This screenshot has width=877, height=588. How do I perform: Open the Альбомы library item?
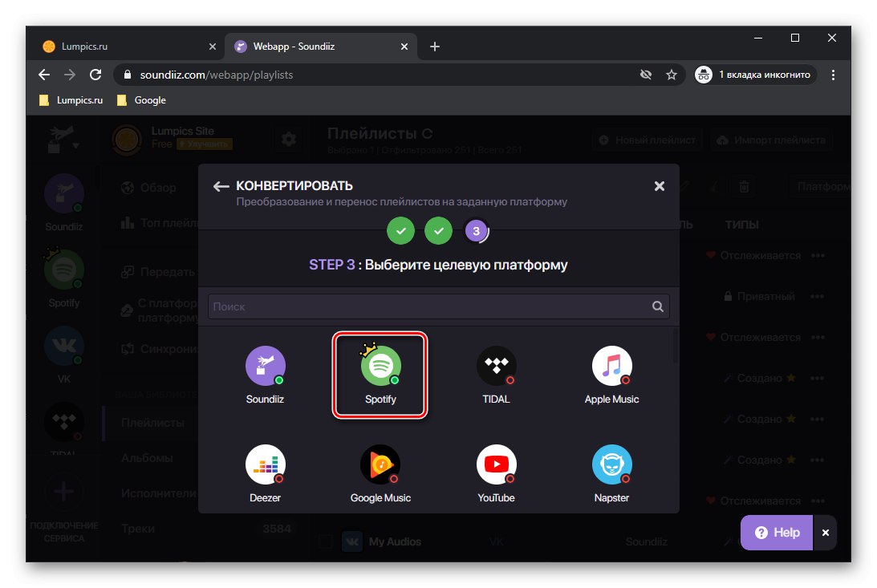pyautogui.click(x=147, y=458)
